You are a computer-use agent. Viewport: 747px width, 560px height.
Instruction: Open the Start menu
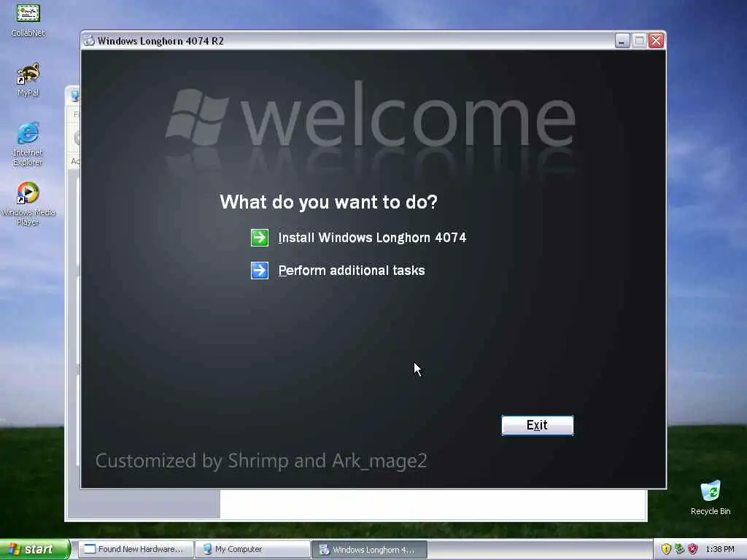coord(35,549)
